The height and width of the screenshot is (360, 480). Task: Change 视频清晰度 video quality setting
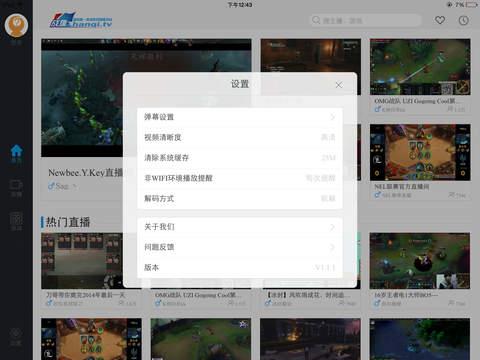[x=240, y=137]
